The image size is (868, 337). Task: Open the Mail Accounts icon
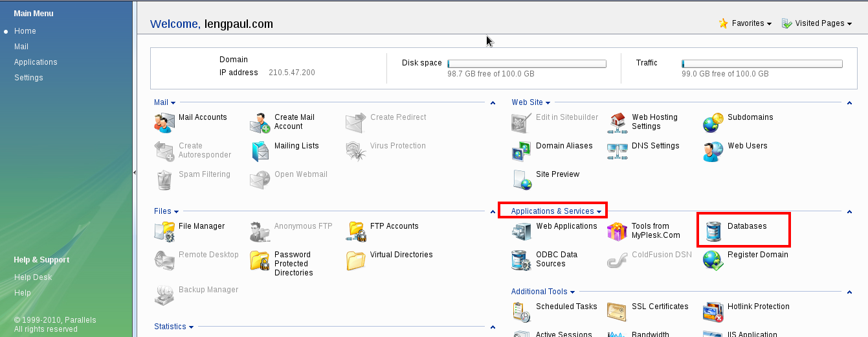pyautogui.click(x=164, y=122)
